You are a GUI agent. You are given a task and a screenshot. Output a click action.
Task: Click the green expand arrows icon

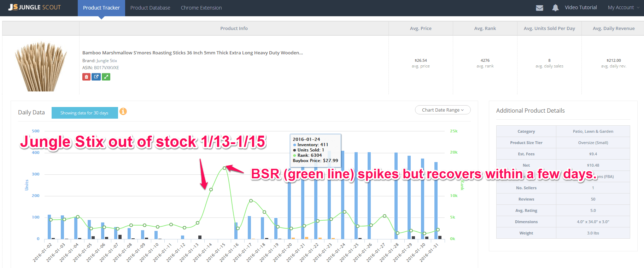point(106,77)
